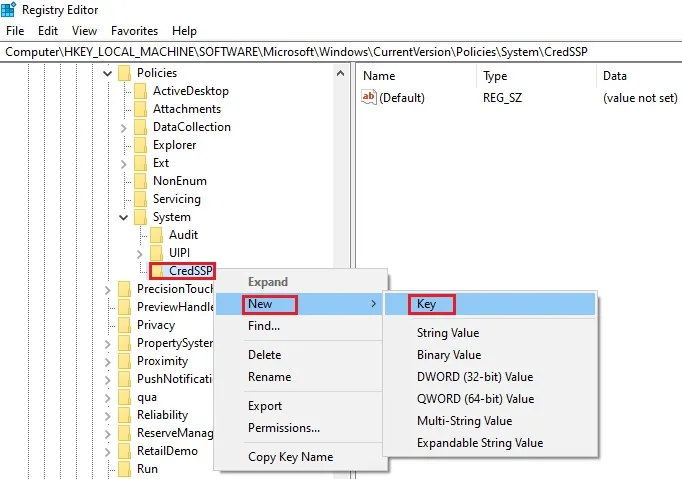This screenshot has width=682, height=479.
Task: Click the qua folder icon
Action: 124,397
